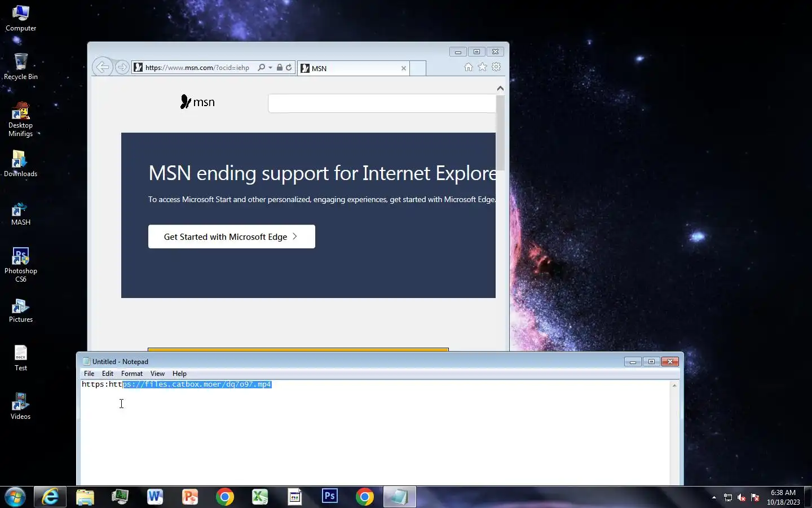Click the highlighted URL text in Notepad
Viewport: 812px width, 508px height.
pos(197,384)
